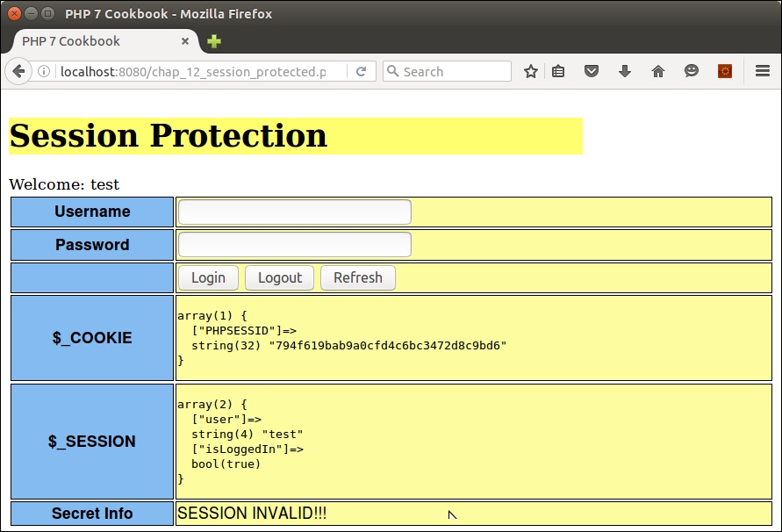Viewport: 782px width, 532px height.
Task: Focus the Username text field
Action: pyautogui.click(x=294, y=212)
